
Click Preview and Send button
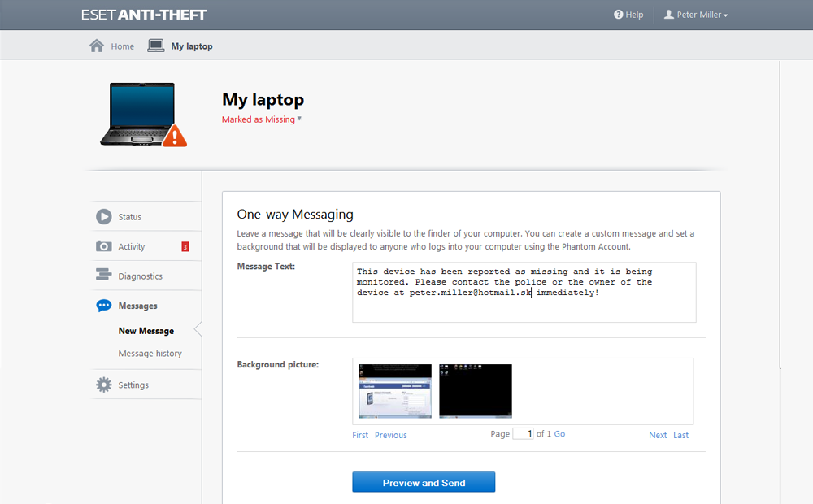click(424, 482)
